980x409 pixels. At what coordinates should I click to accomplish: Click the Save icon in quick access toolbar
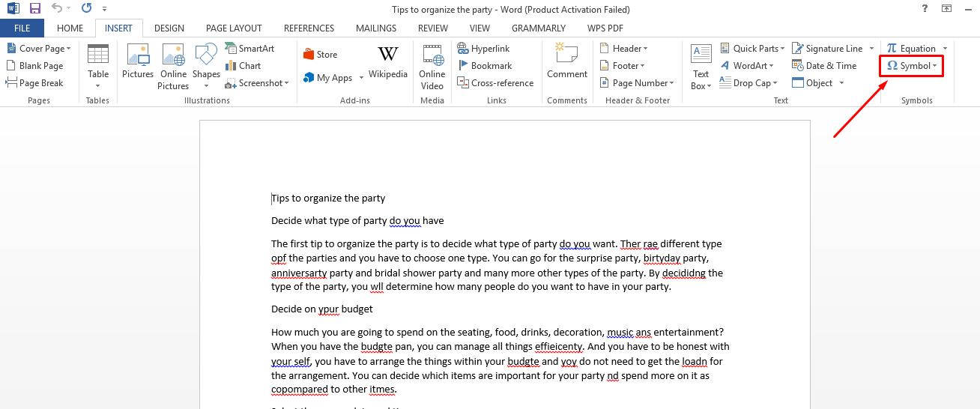pyautogui.click(x=34, y=9)
